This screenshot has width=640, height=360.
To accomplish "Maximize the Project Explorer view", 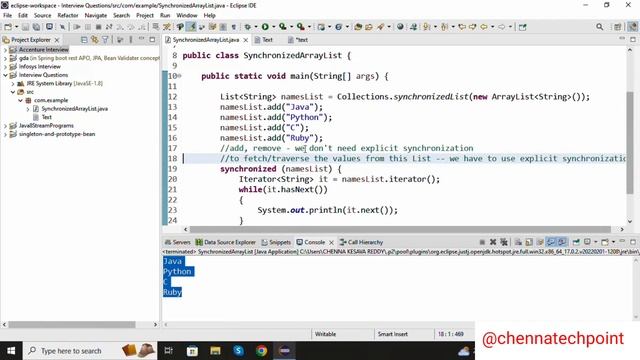I will [152, 40].
